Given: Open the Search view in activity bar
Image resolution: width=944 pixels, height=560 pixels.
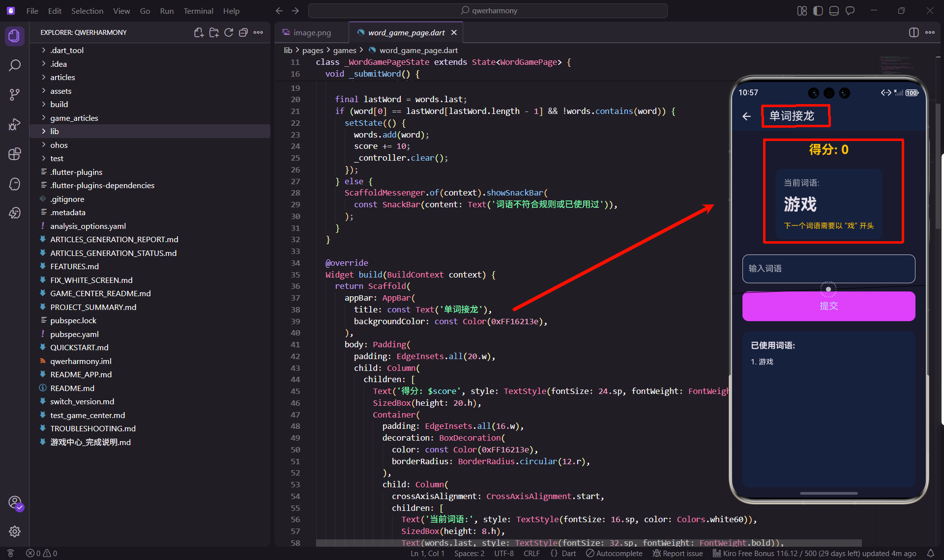Looking at the screenshot, I should point(15,65).
